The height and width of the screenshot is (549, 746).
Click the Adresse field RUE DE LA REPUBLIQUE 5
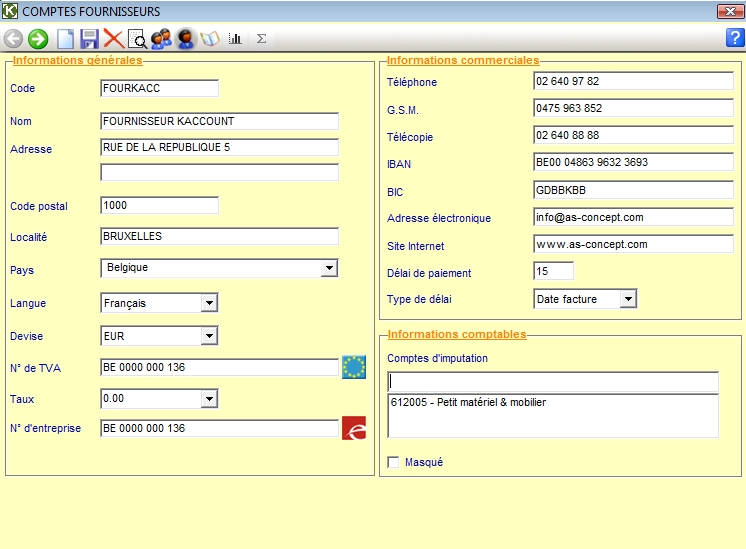[219, 147]
